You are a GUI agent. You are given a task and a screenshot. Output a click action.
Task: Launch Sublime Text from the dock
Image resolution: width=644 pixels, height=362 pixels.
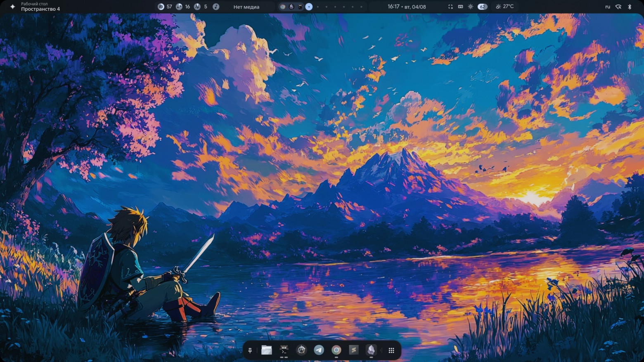point(354,350)
